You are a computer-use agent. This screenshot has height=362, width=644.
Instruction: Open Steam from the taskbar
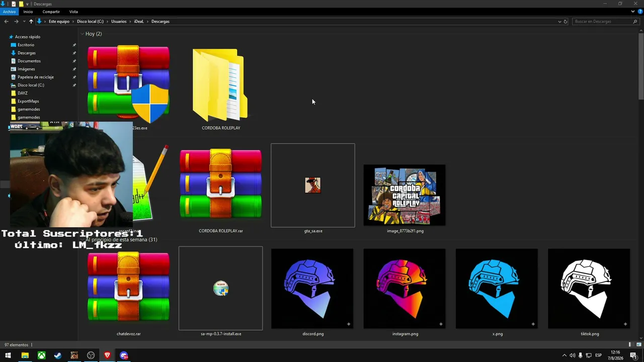click(x=58, y=355)
